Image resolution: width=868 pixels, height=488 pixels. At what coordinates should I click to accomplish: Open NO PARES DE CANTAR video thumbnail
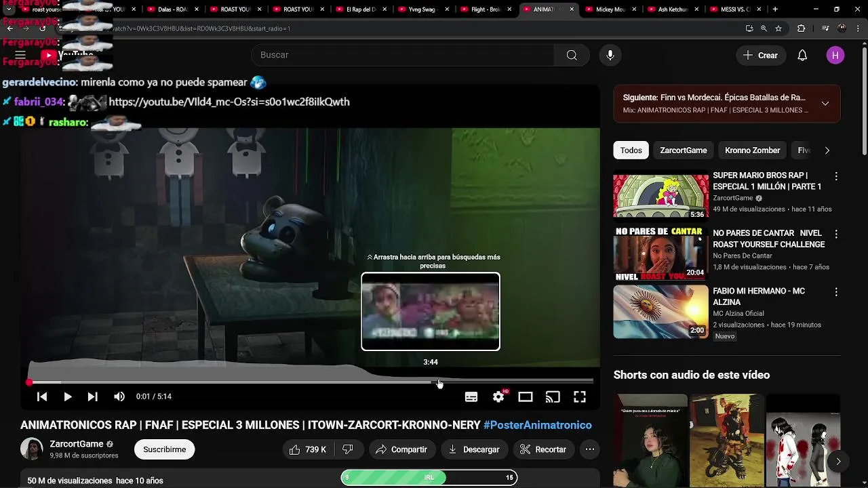(x=660, y=253)
